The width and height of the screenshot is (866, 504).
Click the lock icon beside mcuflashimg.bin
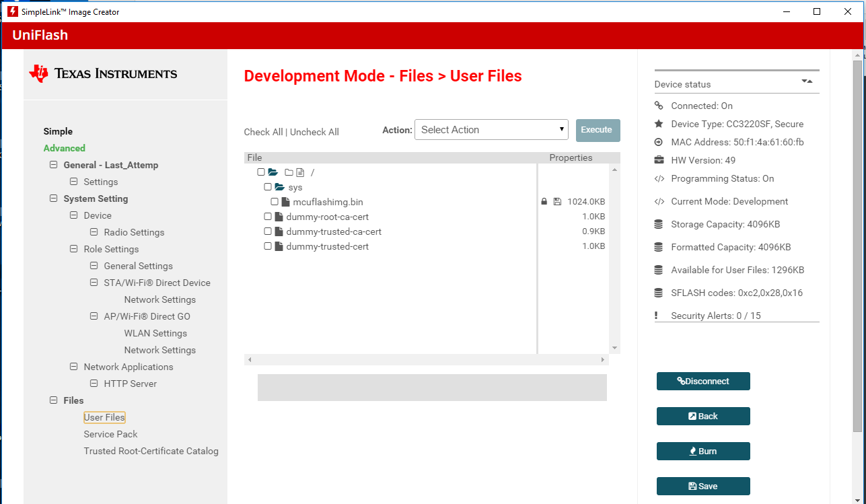click(x=544, y=202)
